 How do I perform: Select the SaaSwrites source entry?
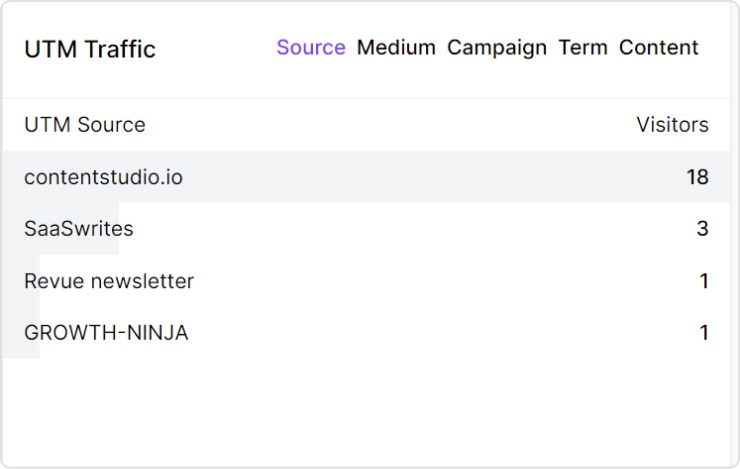tap(79, 229)
